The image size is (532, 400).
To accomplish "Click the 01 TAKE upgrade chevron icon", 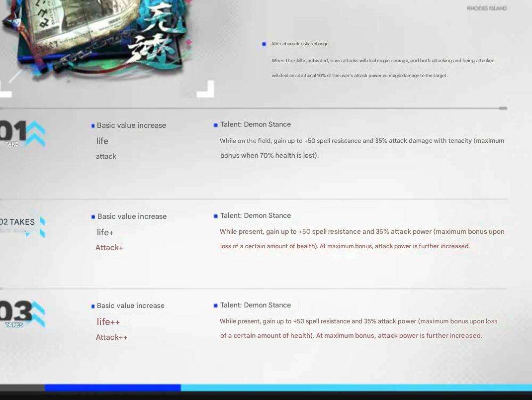I will click(x=35, y=134).
